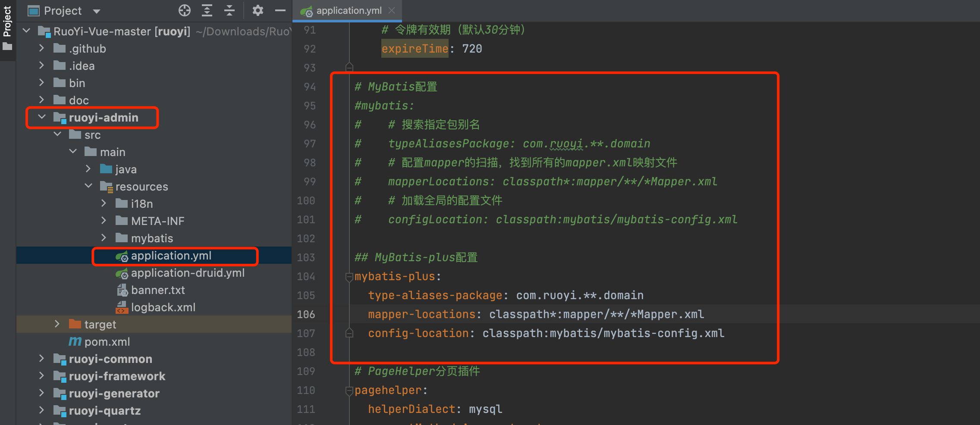Click the expireTime key on line 92
This screenshot has height=425, width=980.
coord(415,49)
